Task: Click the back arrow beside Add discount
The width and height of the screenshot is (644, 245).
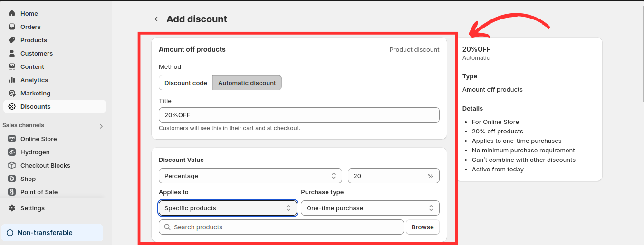Action: tap(158, 19)
